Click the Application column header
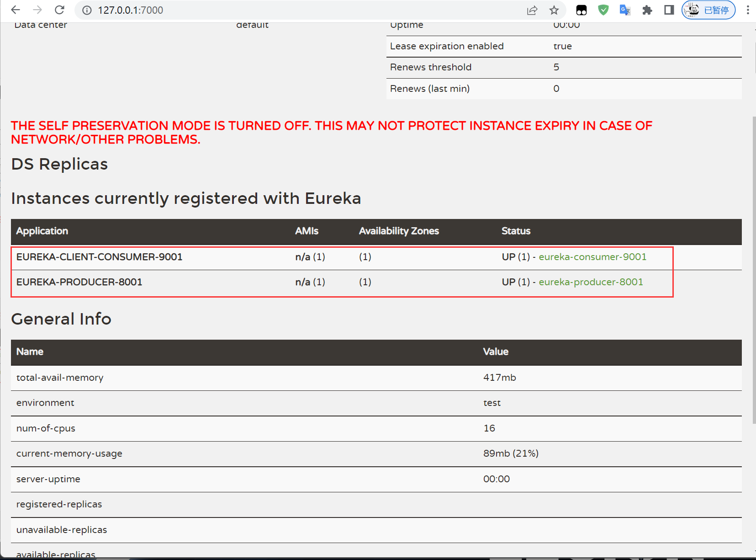Screen dimensions: 756x560 pos(42,231)
